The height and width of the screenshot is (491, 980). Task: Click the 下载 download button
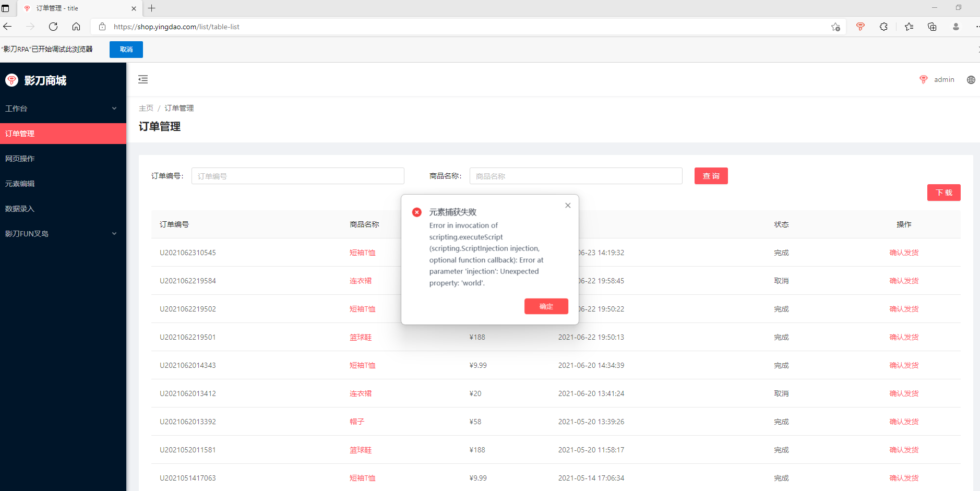pos(943,193)
